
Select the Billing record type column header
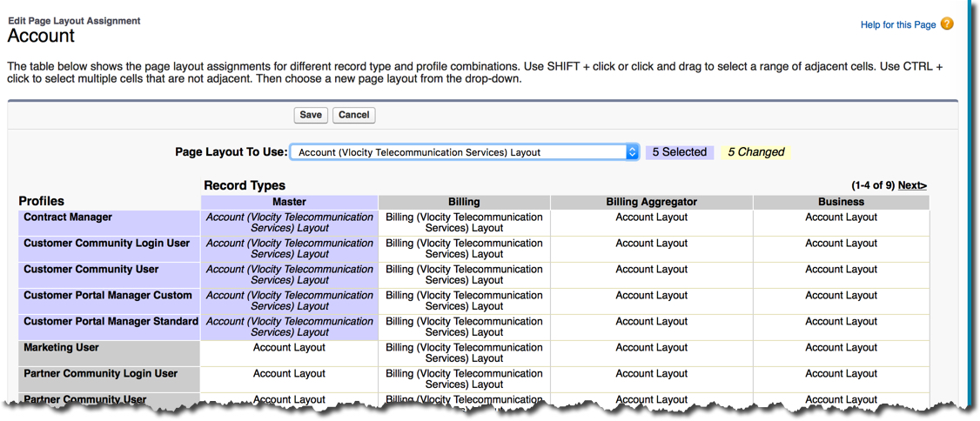coord(465,202)
